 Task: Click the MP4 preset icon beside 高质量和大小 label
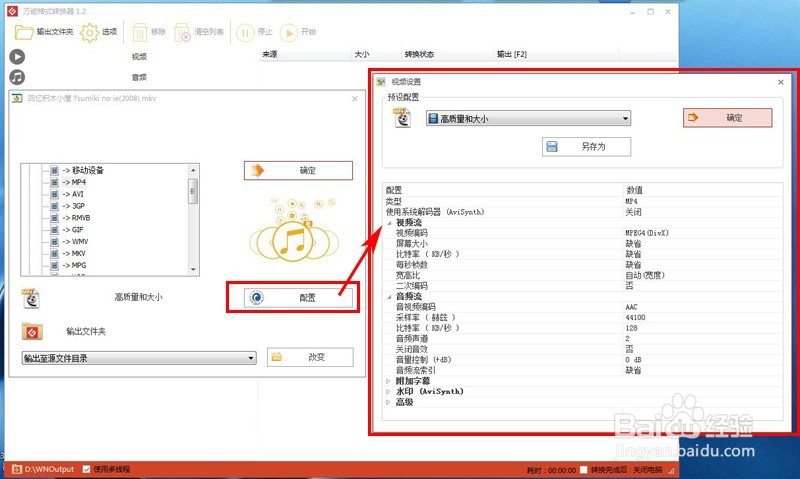click(x=31, y=298)
